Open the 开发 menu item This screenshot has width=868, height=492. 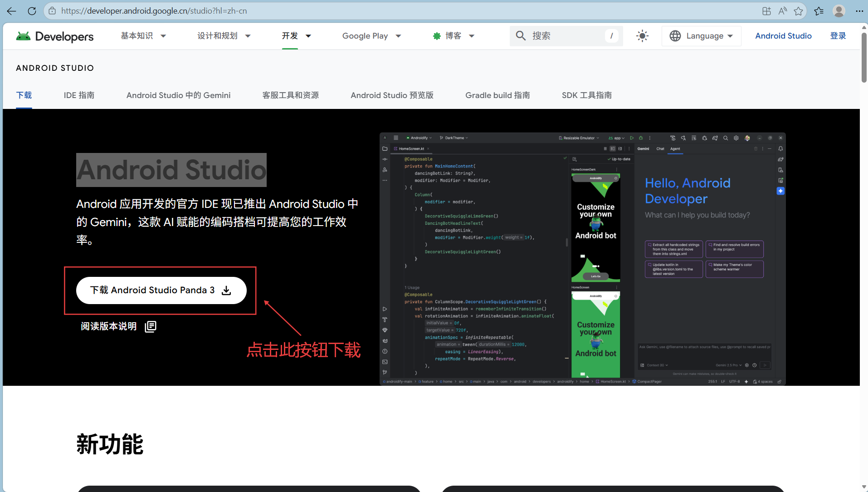click(x=290, y=36)
